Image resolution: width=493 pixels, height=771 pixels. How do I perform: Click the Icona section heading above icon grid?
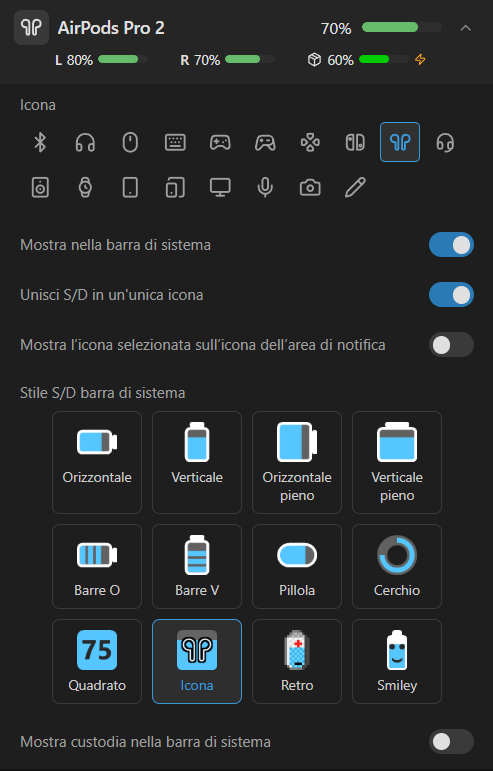(x=38, y=105)
